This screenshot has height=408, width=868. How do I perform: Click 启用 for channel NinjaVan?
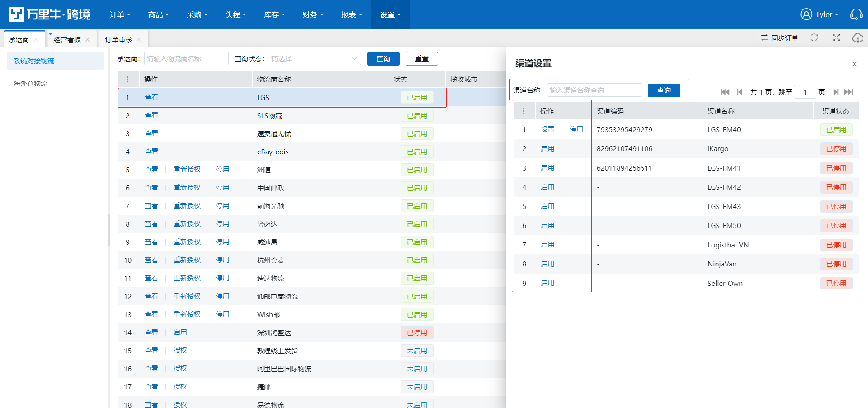coord(547,264)
